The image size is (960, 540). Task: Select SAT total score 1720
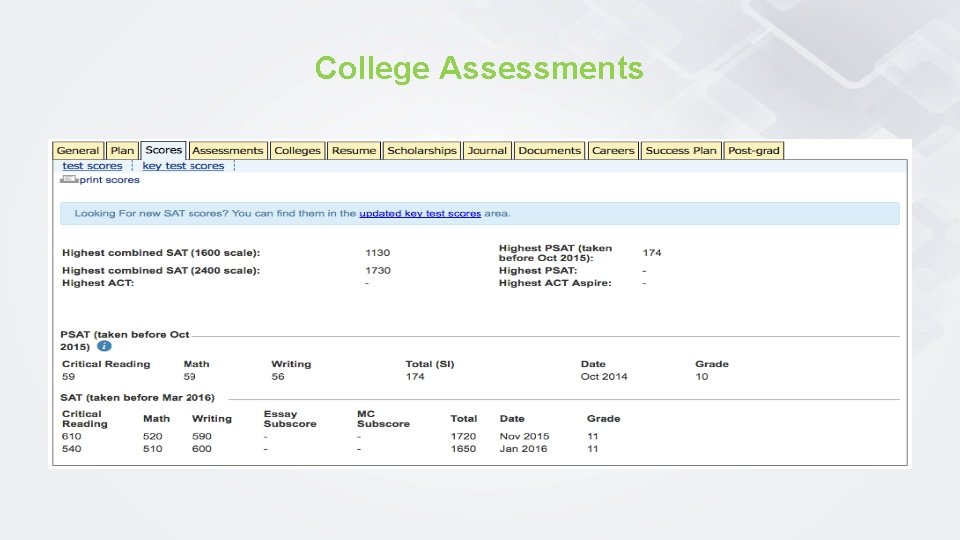(x=463, y=437)
